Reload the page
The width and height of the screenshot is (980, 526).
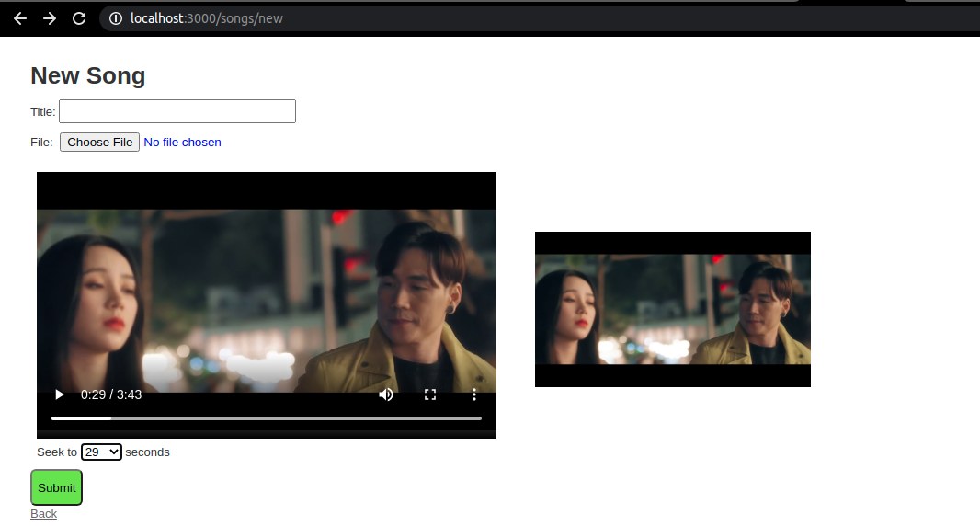79,18
